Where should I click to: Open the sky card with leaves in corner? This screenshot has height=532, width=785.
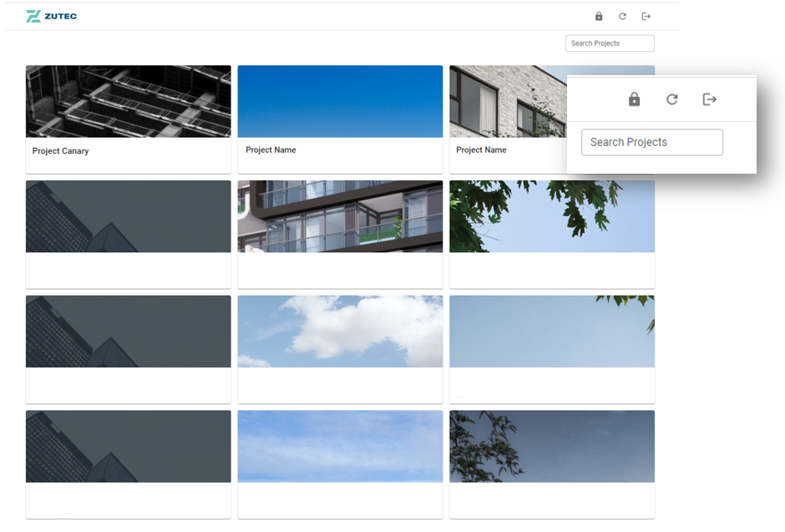[x=552, y=349]
